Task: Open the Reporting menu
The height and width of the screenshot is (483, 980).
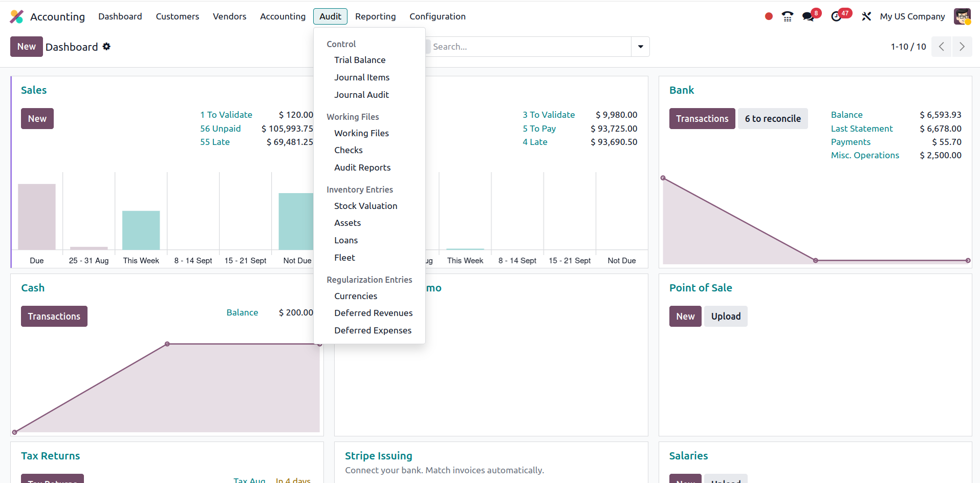Action: 375,16
